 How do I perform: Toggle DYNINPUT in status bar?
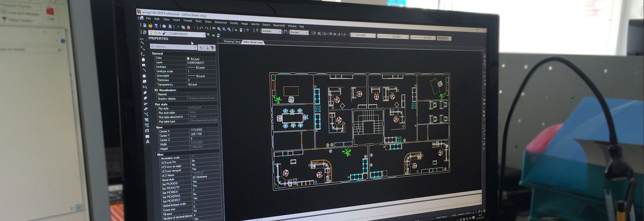tap(461, 214)
